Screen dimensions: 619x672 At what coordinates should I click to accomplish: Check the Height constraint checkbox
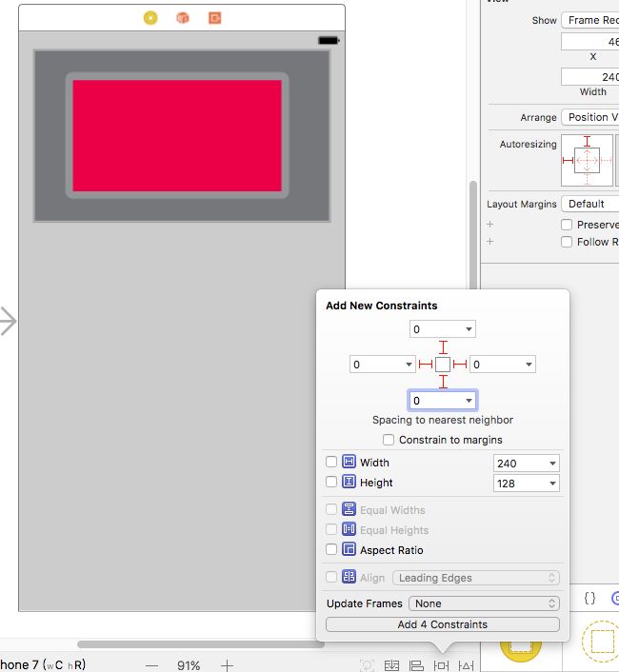[x=331, y=483]
